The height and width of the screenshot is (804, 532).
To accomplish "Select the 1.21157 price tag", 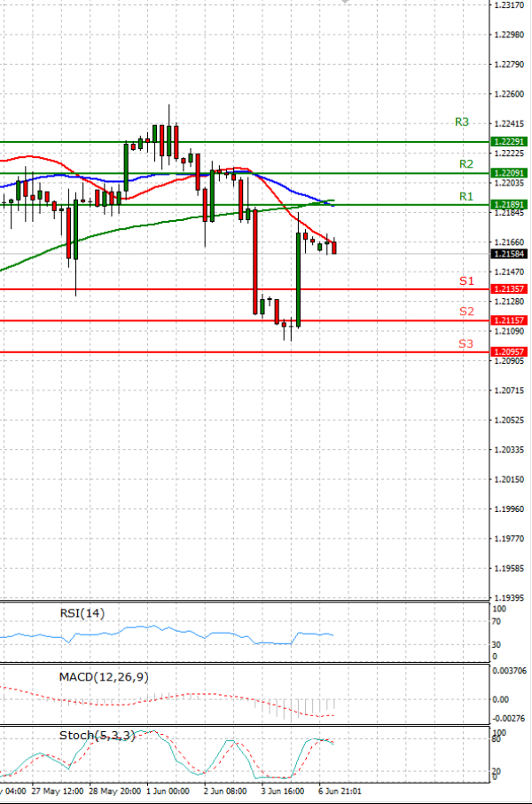I will coord(508,320).
